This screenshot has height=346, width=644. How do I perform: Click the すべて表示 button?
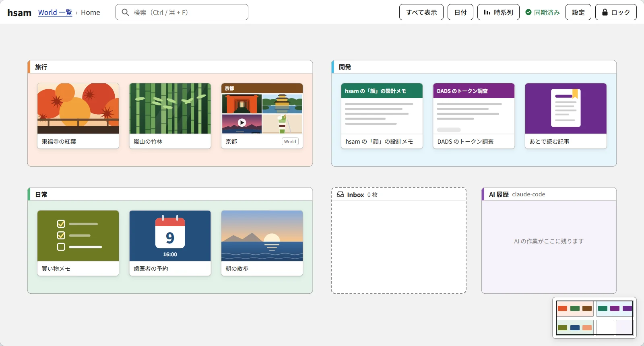click(x=421, y=12)
